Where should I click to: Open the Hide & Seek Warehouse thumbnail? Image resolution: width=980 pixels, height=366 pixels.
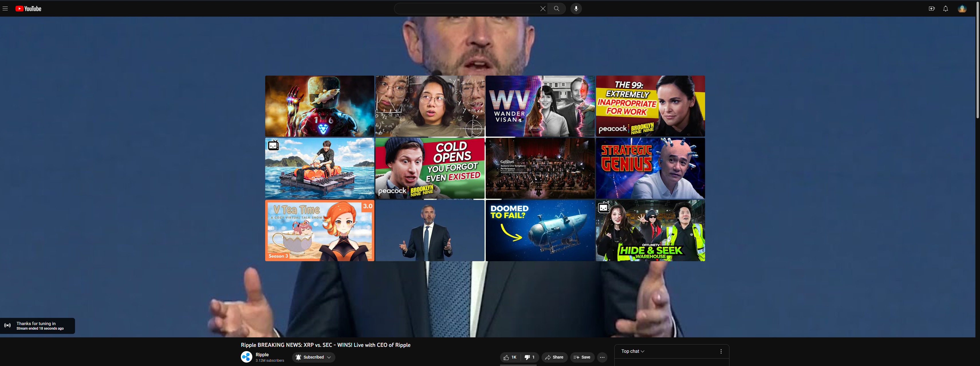(650, 231)
